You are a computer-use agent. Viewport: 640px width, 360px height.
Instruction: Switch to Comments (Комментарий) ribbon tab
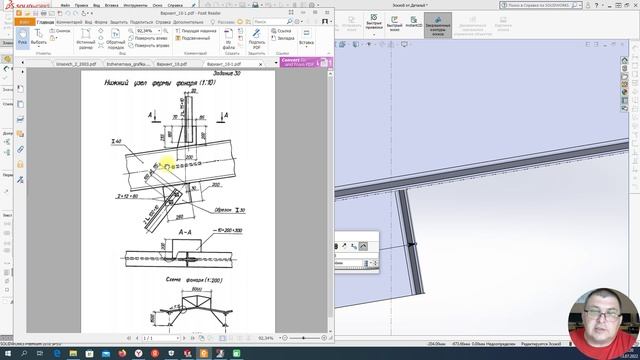(69, 22)
